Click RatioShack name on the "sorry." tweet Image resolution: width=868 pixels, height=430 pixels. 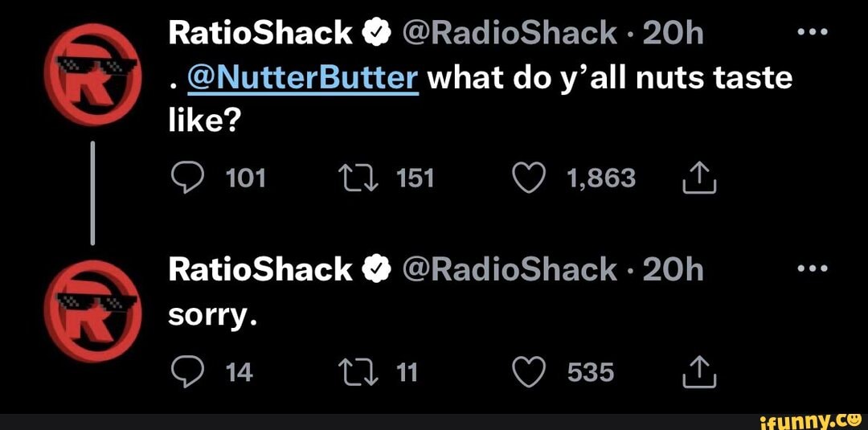click(x=260, y=270)
